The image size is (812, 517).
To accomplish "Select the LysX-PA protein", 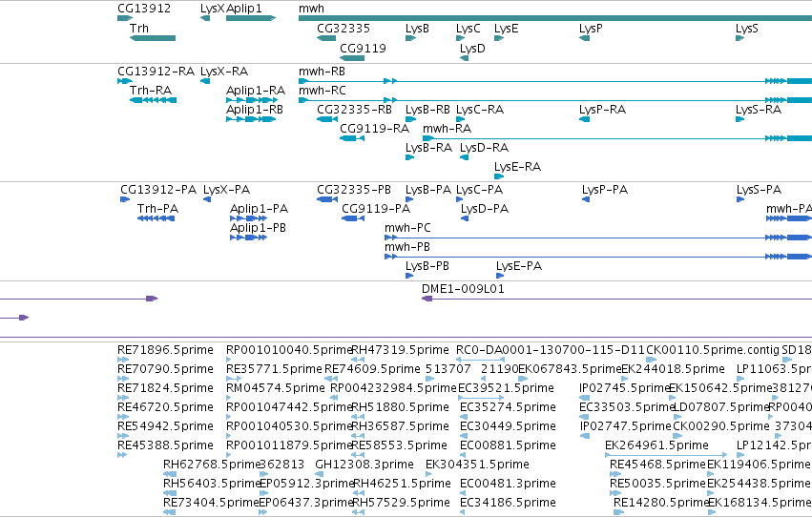I will (207, 199).
